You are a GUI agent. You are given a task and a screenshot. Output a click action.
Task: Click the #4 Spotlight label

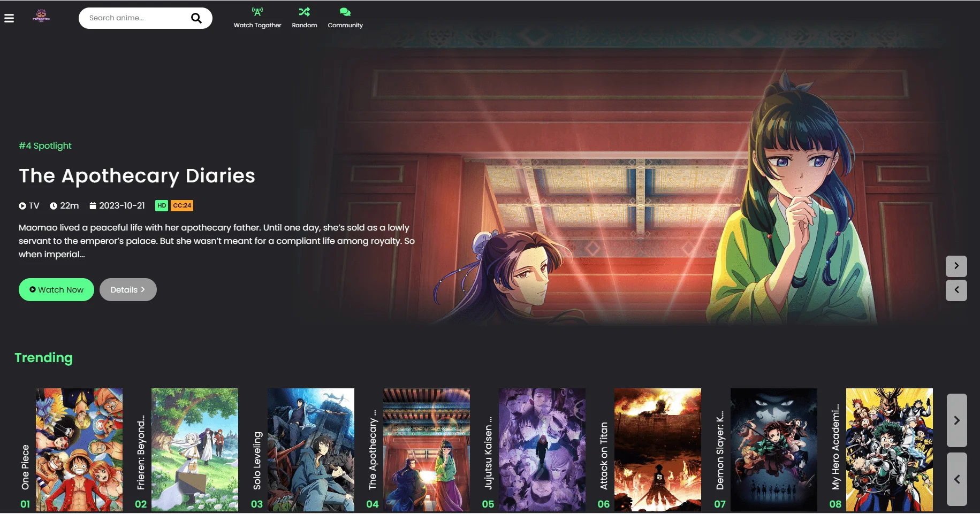(x=45, y=145)
